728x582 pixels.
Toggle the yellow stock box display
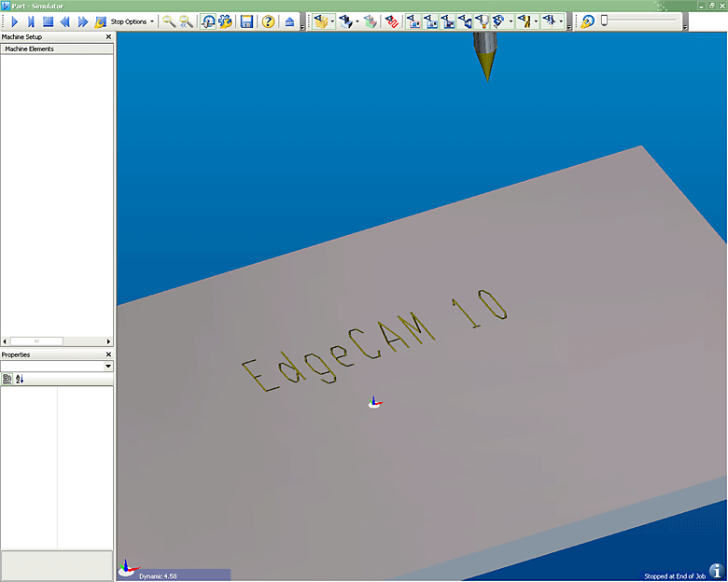click(321, 21)
